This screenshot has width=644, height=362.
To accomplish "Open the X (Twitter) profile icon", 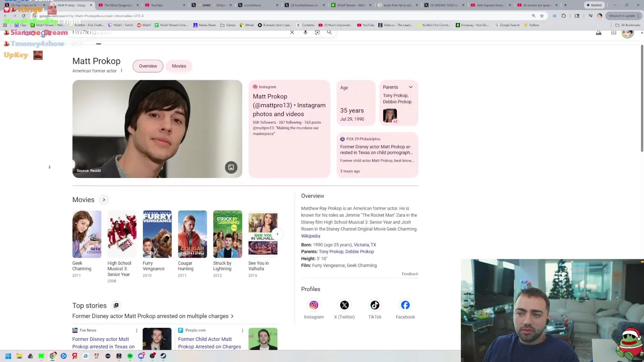I will (344, 305).
